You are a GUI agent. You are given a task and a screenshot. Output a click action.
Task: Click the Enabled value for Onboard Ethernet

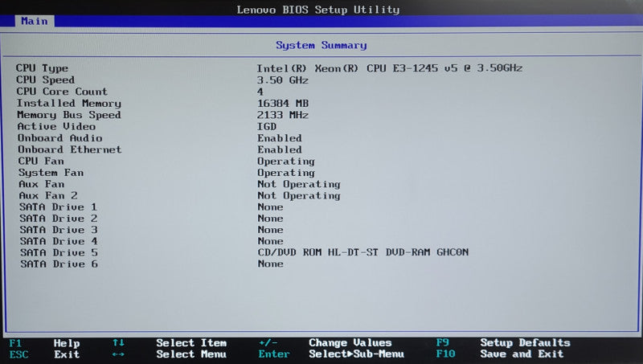pos(279,149)
